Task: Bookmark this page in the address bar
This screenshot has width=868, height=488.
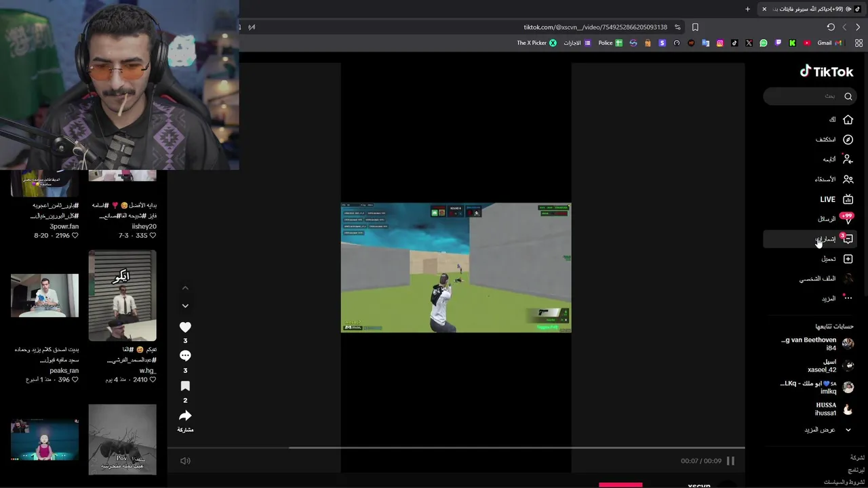Action: pos(695,27)
